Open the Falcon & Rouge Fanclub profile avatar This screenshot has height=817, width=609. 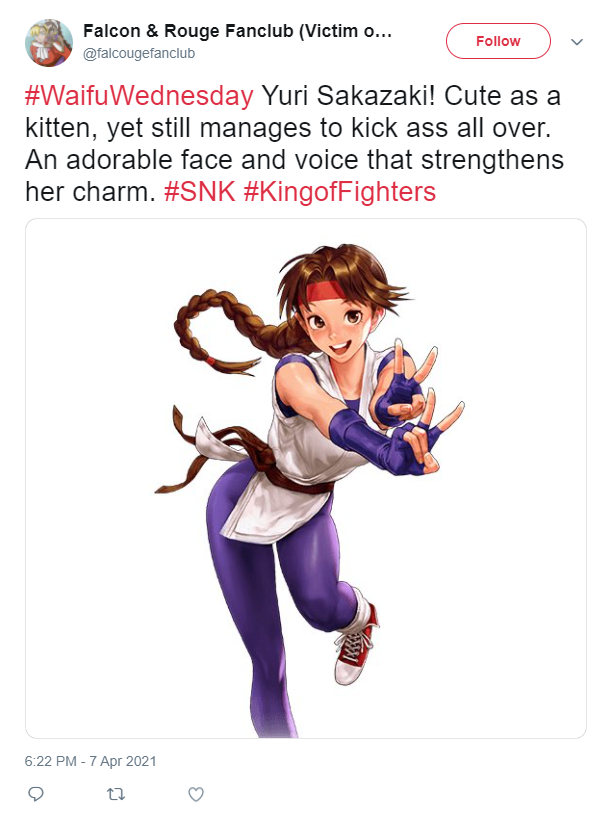click(x=49, y=43)
